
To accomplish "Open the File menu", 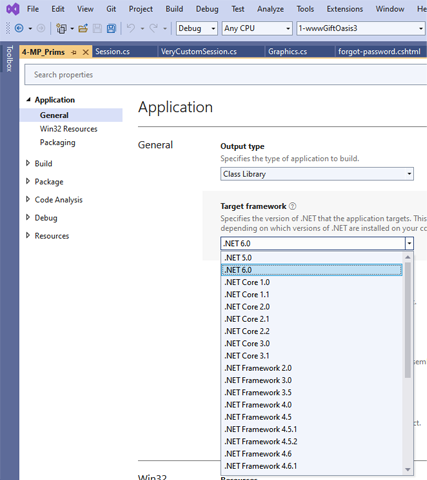I will tap(33, 9).
